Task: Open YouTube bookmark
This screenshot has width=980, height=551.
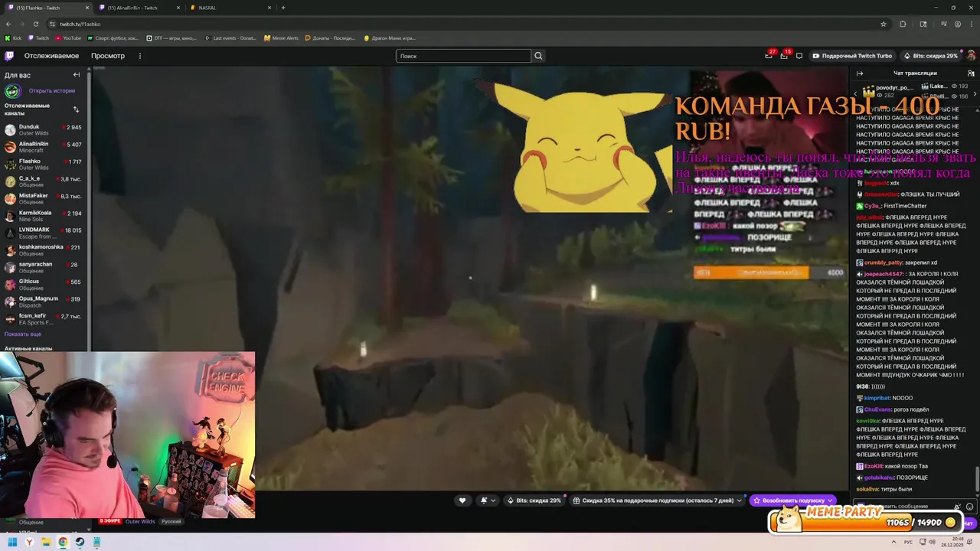Action: point(67,37)
